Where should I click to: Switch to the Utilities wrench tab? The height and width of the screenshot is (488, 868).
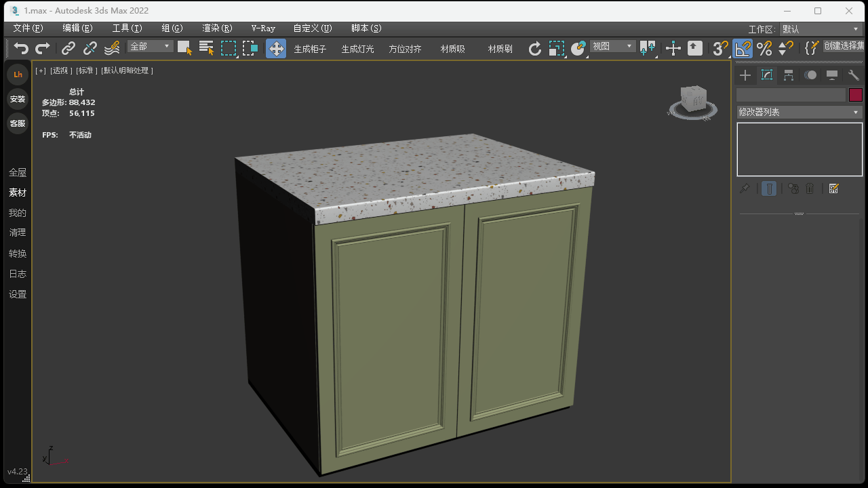coord(854,75)
